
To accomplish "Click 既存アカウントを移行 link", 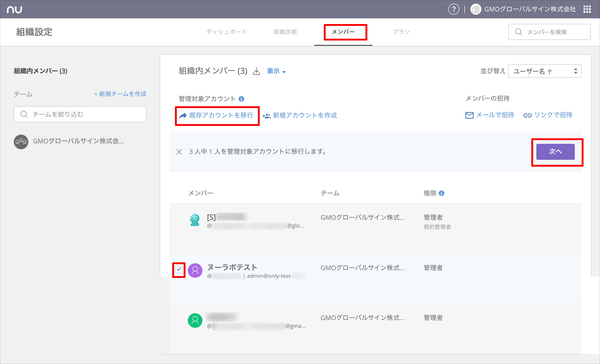I will click(216, 115).
